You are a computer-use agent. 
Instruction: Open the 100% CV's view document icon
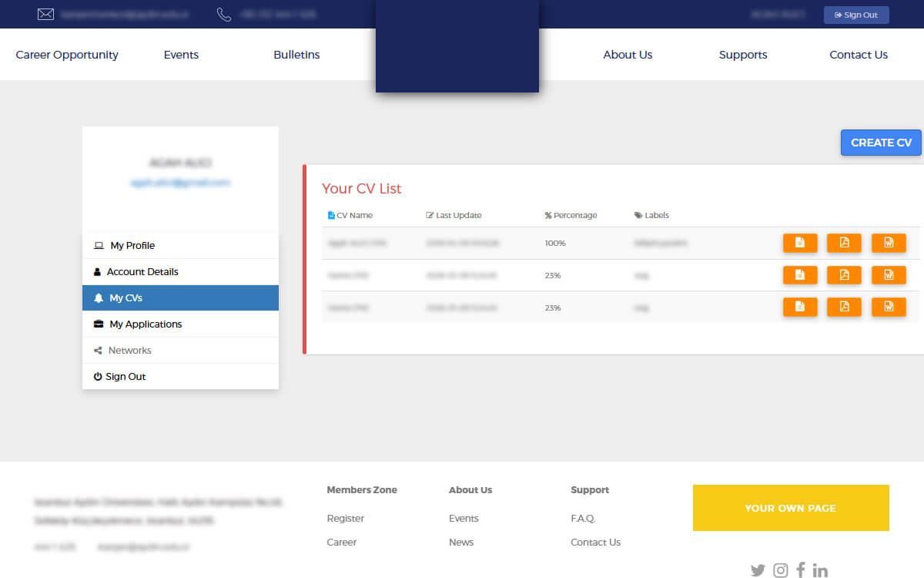tap(800, 243)
